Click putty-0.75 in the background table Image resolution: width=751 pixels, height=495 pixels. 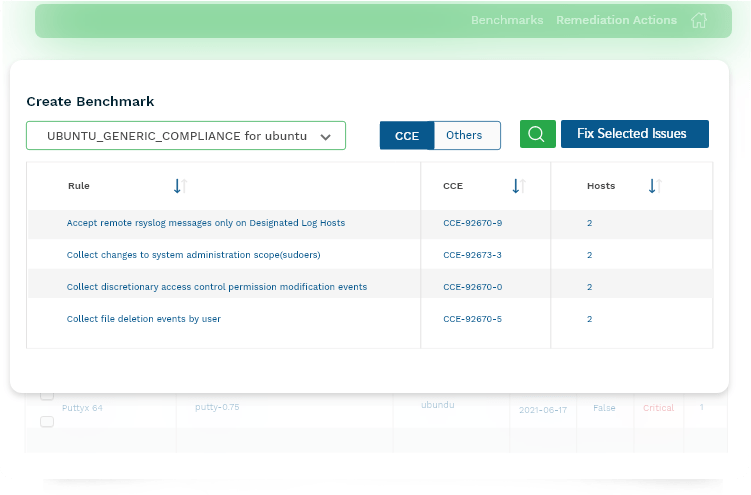(217, 407)
